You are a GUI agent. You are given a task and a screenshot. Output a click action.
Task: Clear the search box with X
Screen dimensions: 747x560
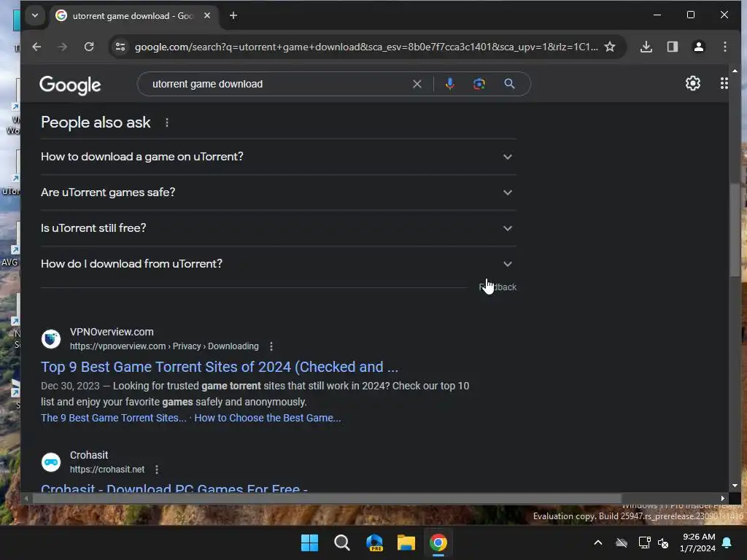pyautogui.click(x=417, y=85)
